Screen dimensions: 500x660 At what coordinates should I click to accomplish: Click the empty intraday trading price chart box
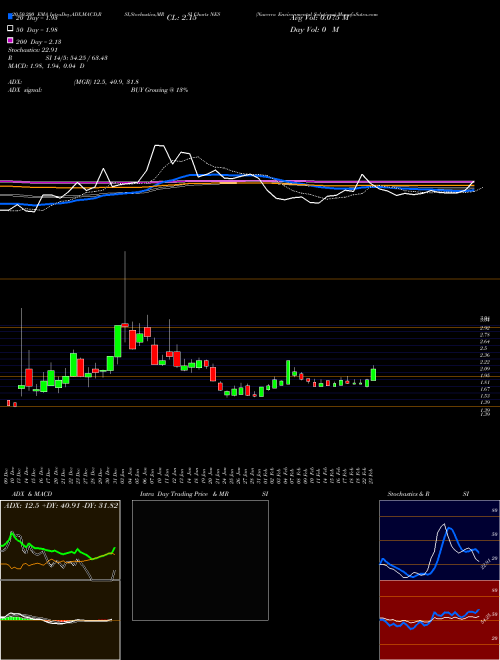click(x=200, y=560)
